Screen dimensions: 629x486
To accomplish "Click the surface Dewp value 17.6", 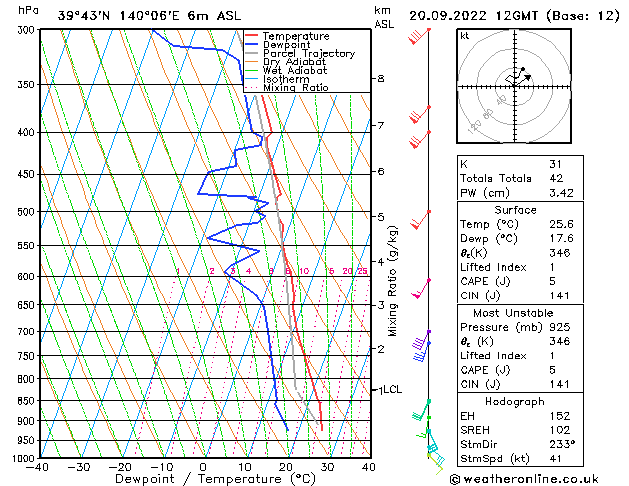I will click(561, 239).
